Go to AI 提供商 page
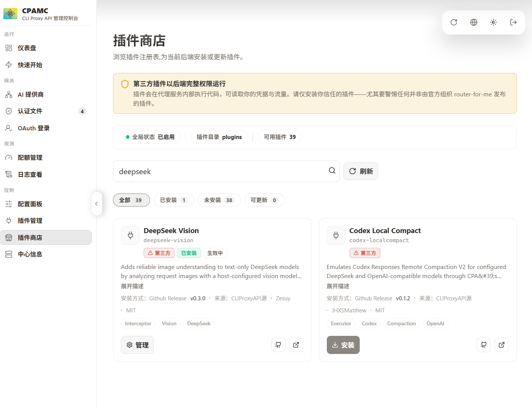Viewport: 532px width, 408px height. [46, 94]
